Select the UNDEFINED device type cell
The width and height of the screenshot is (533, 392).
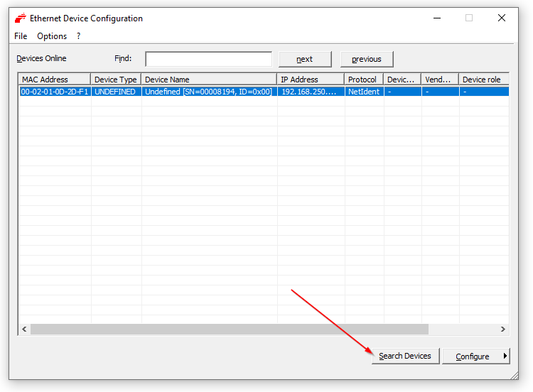117,92
